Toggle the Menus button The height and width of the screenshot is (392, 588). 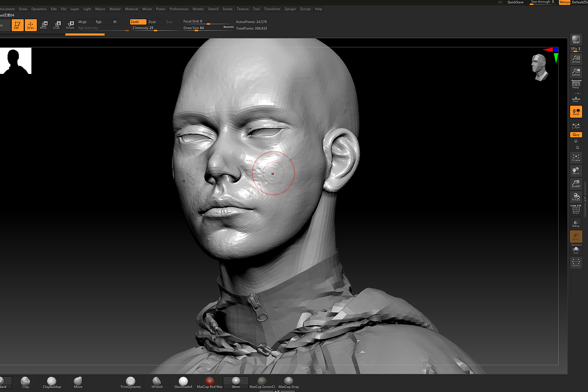pos(565,2)
